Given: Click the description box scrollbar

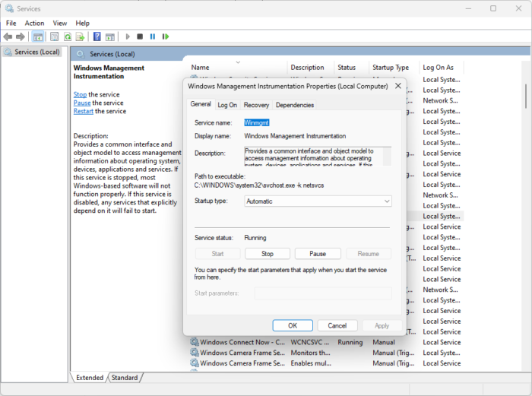Looking at the screenshot, I should (x=387, y=157).
